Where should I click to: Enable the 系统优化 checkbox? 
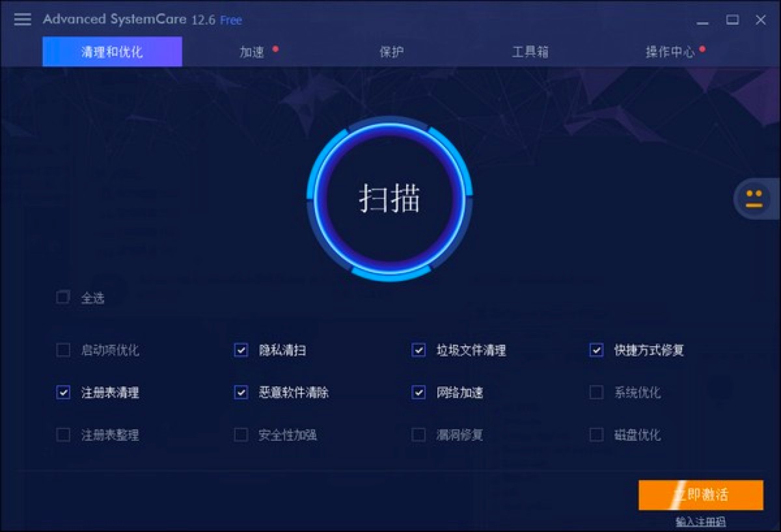(596, 392)
